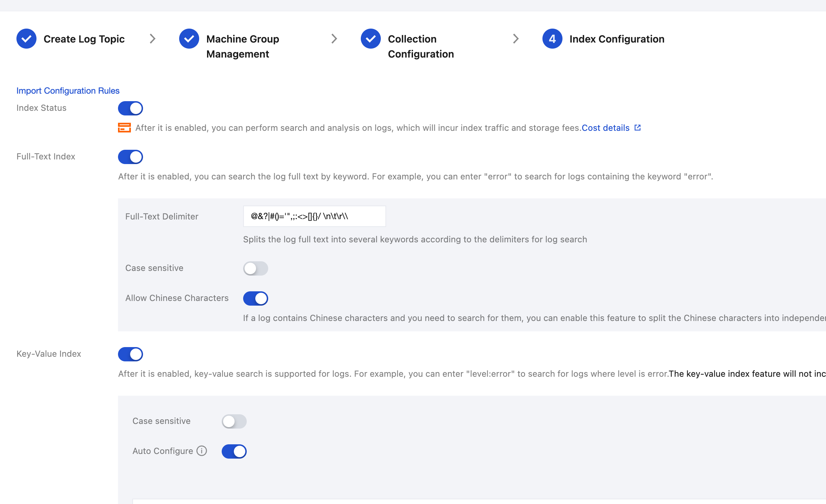Viewport: 826px width, 504px height.
Task: Click into the Full-Text Delimiter field
Action: pos(314,216)
